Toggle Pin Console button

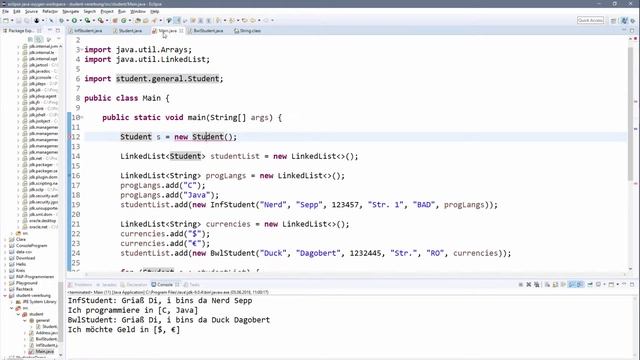[590, 284]
